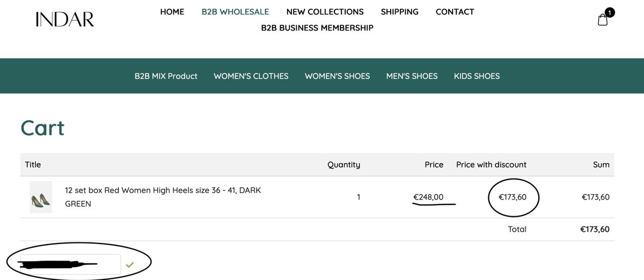Screen dimensions: 644x280
Task: Open KIDS SHOES category
Action: (x=477, y=76)
